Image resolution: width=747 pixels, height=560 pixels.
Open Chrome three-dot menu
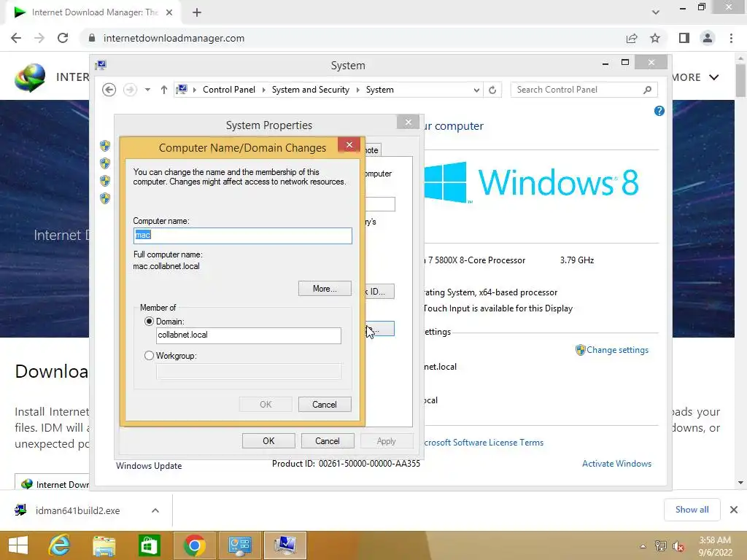(x=731, y=38)
